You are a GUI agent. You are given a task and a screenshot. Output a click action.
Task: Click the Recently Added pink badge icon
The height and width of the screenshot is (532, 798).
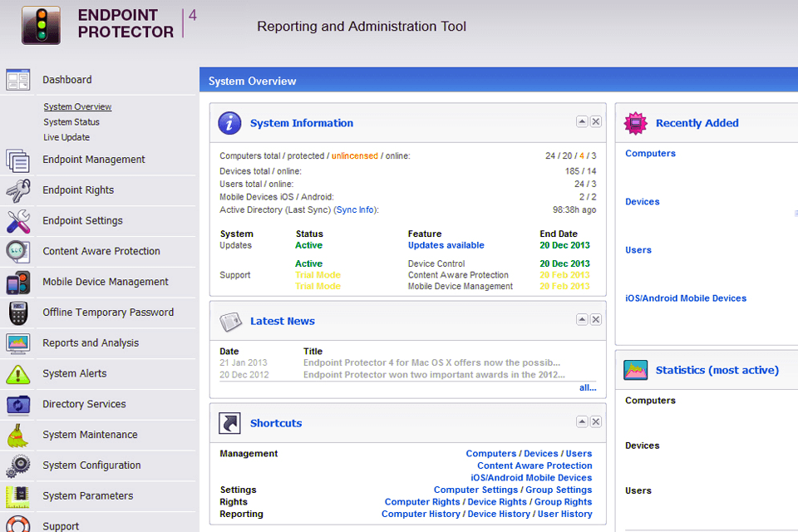636,123
